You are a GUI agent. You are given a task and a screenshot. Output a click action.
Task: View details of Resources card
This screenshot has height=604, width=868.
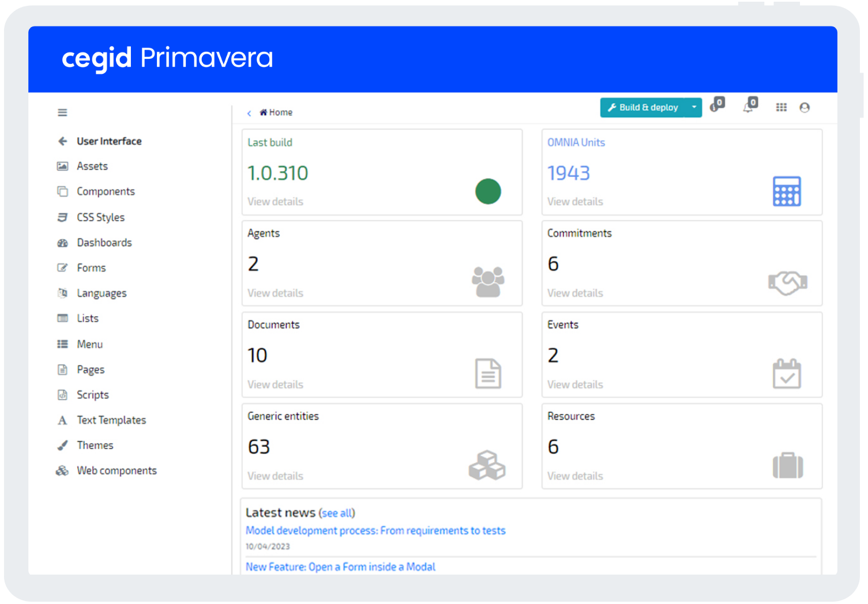[575, 476]
